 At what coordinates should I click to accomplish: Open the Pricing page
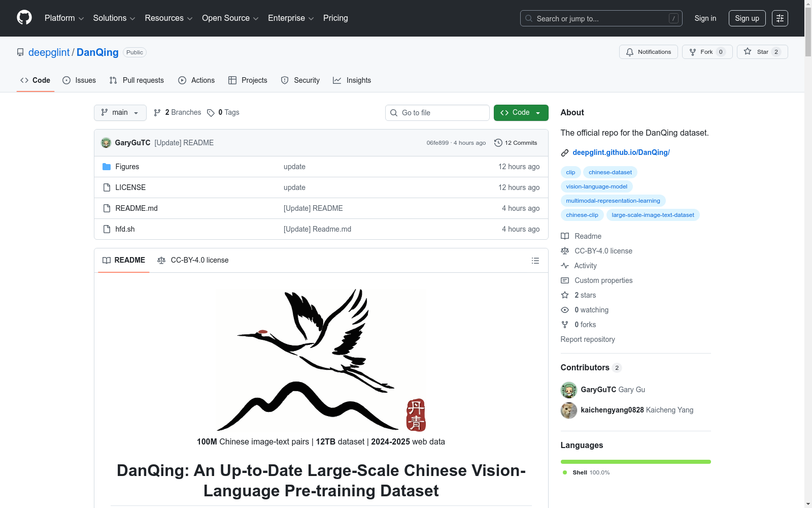point(335,18)
